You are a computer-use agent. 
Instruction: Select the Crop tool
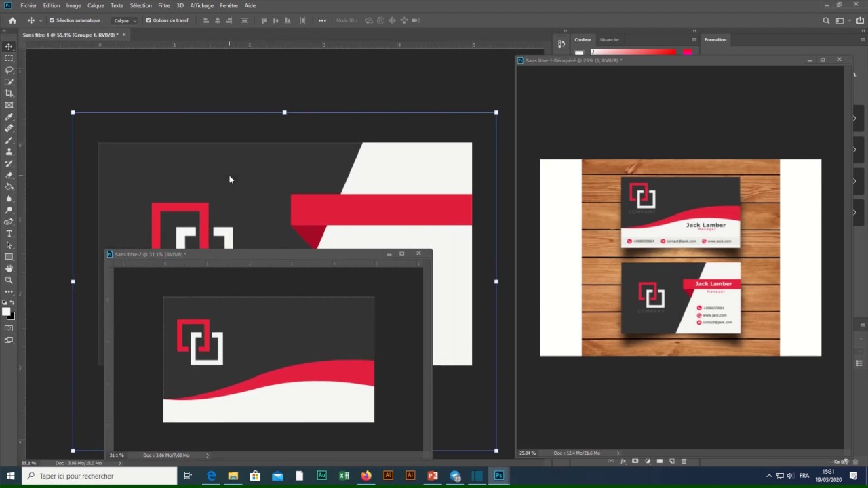(9, 94)
